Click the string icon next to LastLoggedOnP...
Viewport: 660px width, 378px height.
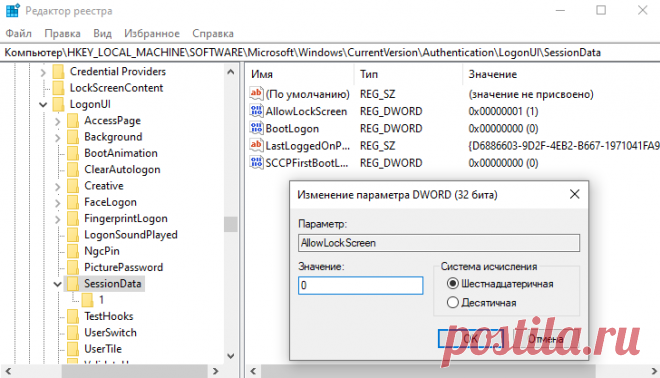256,145
